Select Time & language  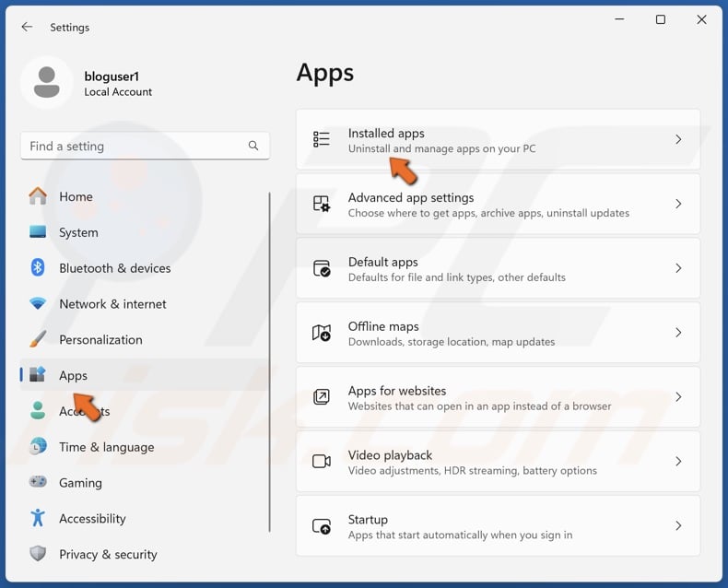144,447
